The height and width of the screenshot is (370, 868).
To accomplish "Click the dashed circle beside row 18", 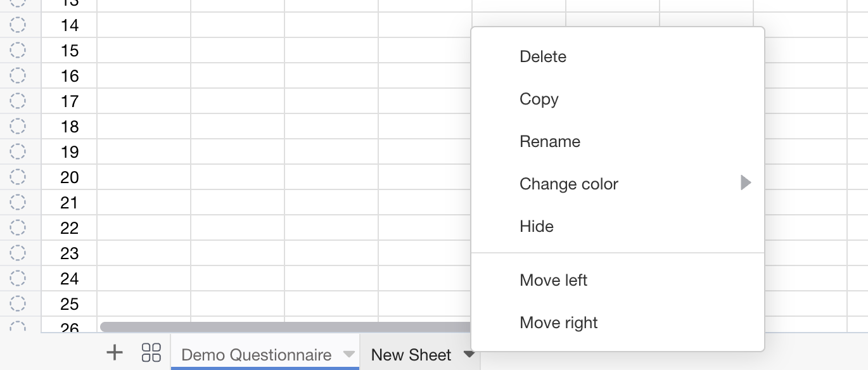I will click(18, 127).
